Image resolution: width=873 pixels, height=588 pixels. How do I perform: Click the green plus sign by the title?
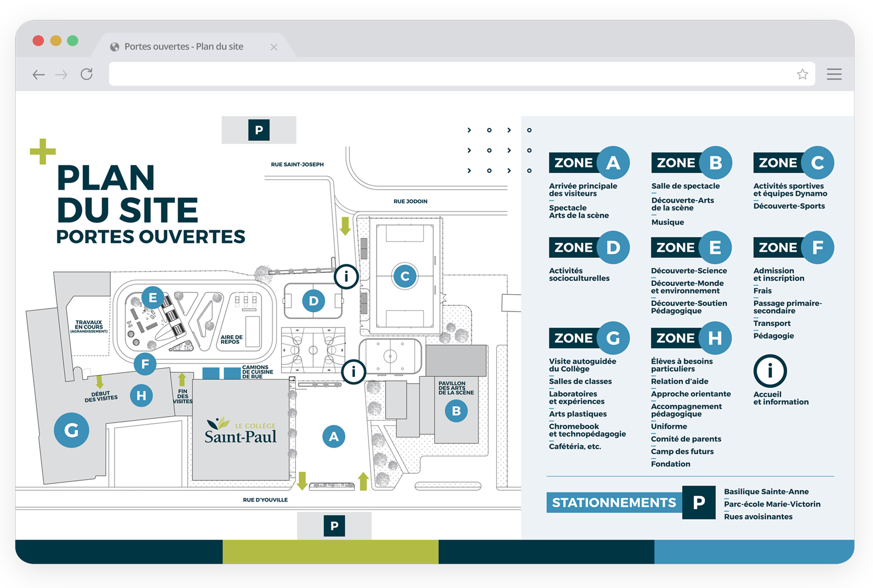tap(43, 152)
